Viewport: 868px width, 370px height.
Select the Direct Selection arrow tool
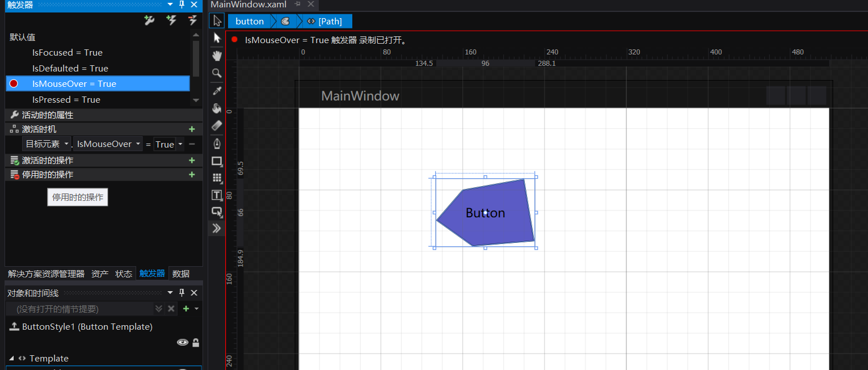(x=217, y=38)
